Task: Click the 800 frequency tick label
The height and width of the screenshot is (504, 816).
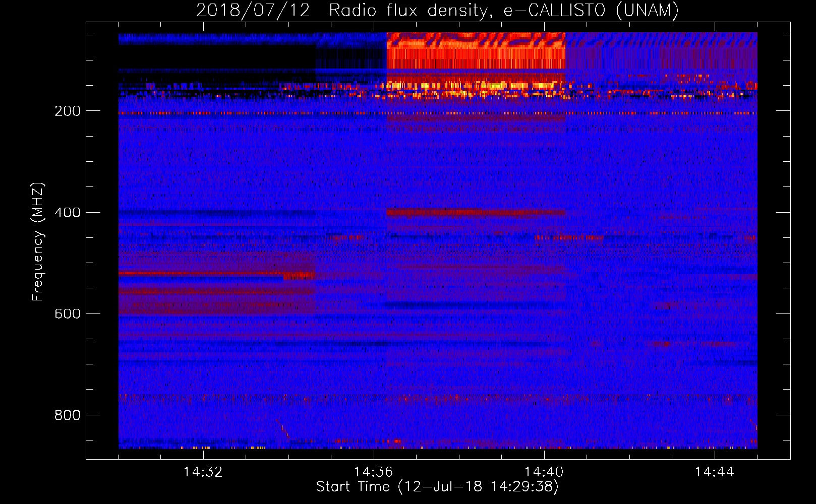Action: click(x=67, y=415)
